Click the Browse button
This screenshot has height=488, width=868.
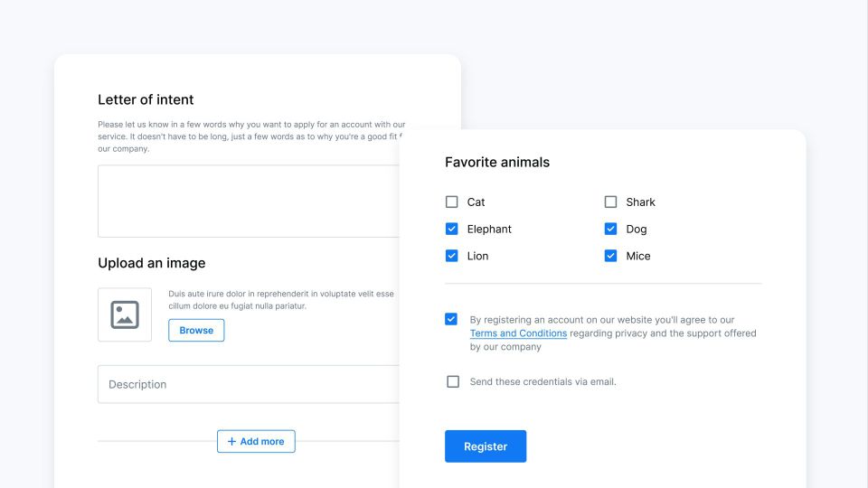pos(196,331)
